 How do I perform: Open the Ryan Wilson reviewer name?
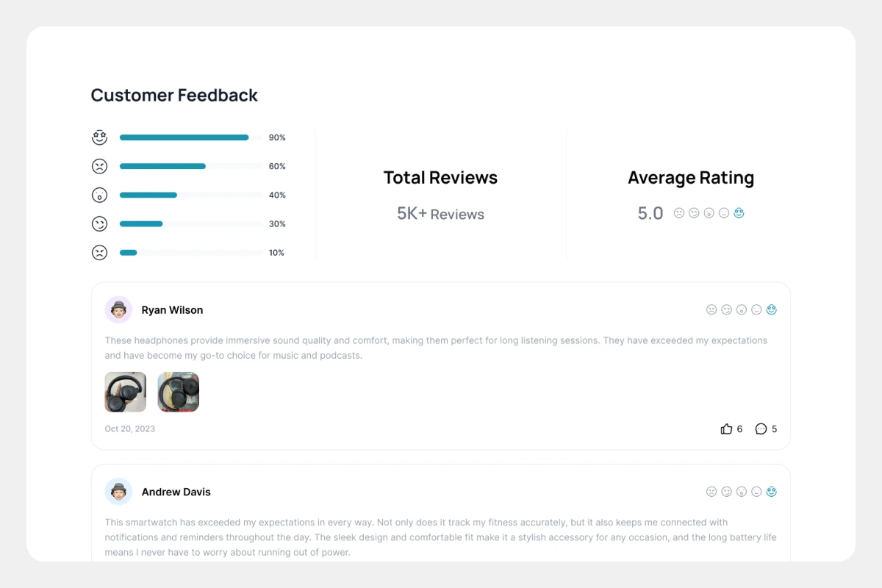[x=172, y=310]
